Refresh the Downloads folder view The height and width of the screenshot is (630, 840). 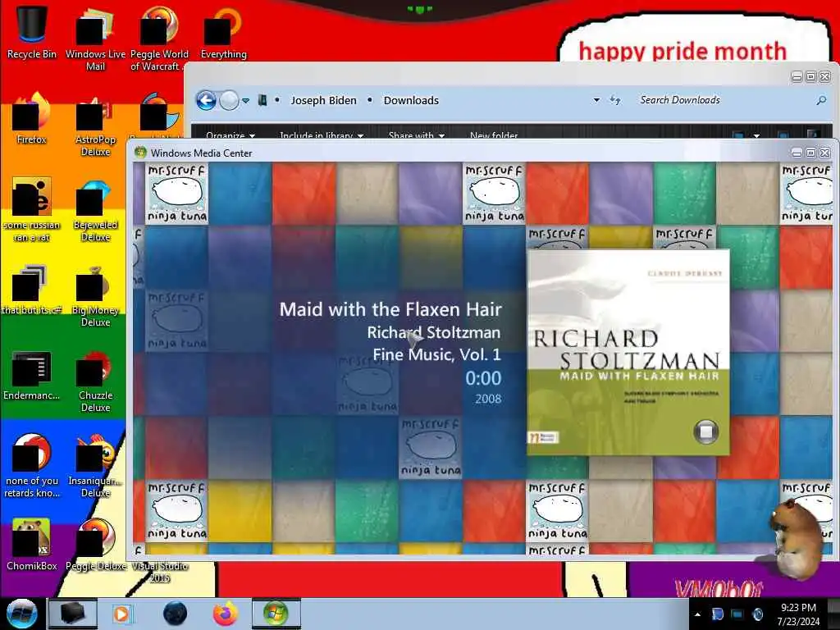615,100
